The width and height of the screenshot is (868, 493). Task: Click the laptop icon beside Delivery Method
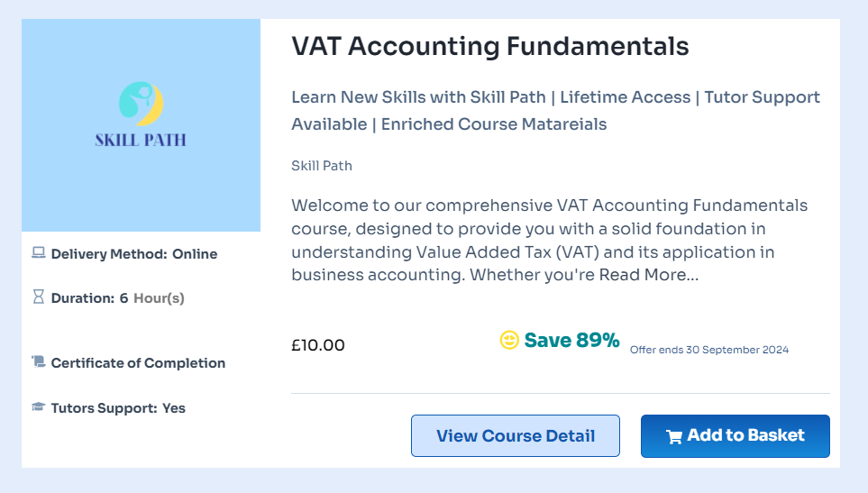(x=39, y=253)
